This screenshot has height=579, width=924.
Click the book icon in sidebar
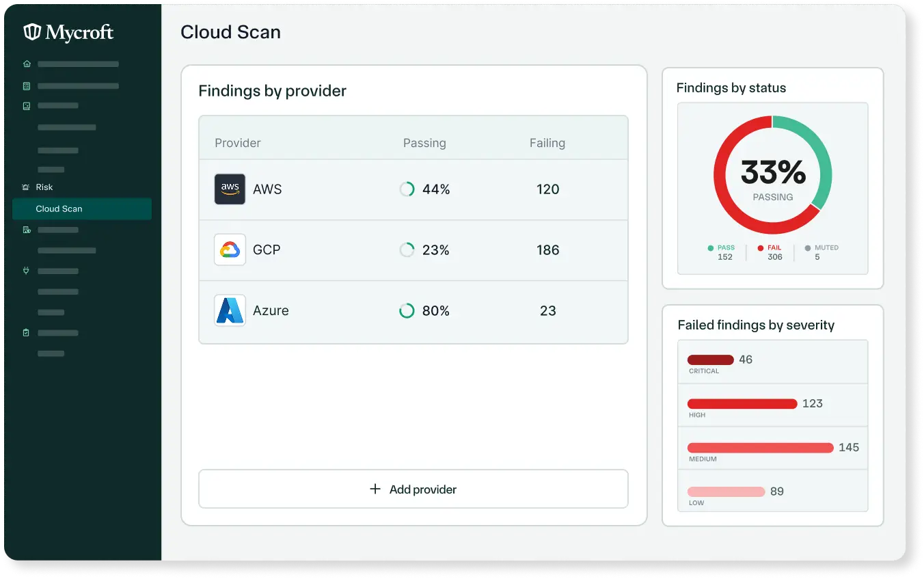(x=27, y=106)
